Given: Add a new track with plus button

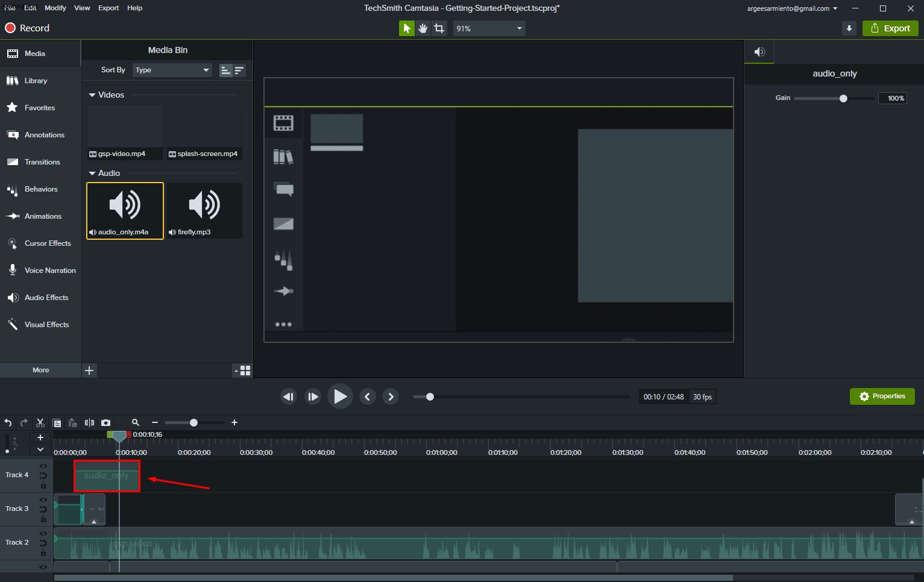Looking at the screenshot, I should point(40,437).
